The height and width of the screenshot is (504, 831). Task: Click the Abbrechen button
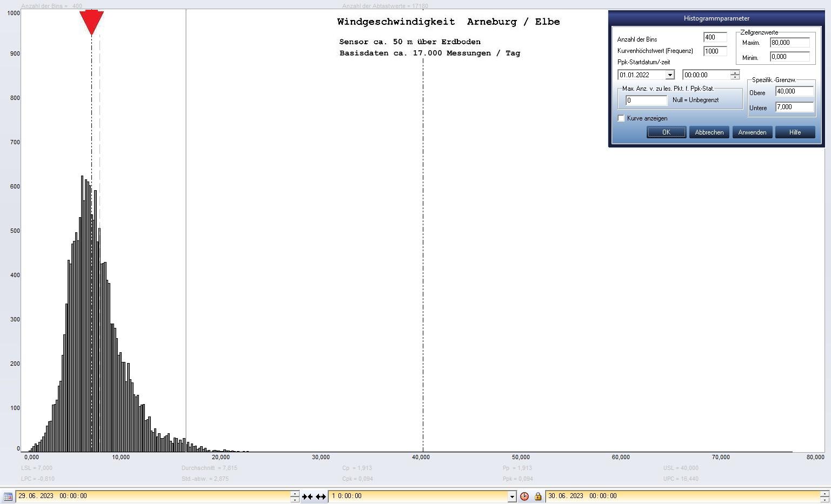click(x=709, y=132)
